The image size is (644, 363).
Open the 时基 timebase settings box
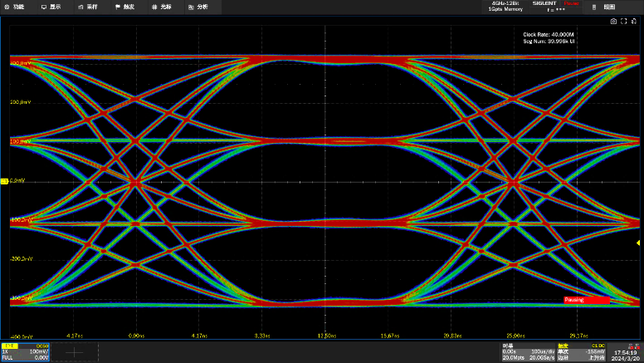tap(527, 351)
